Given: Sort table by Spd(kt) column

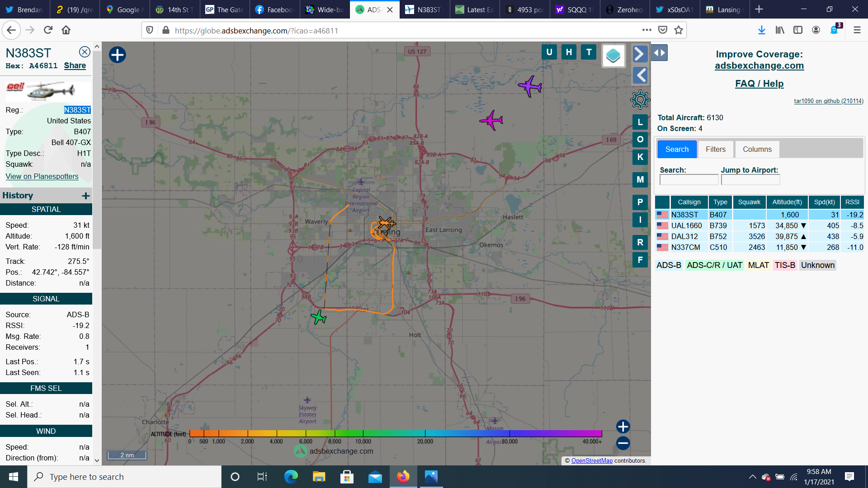Looking at the screenshot, I should (825, 202).
